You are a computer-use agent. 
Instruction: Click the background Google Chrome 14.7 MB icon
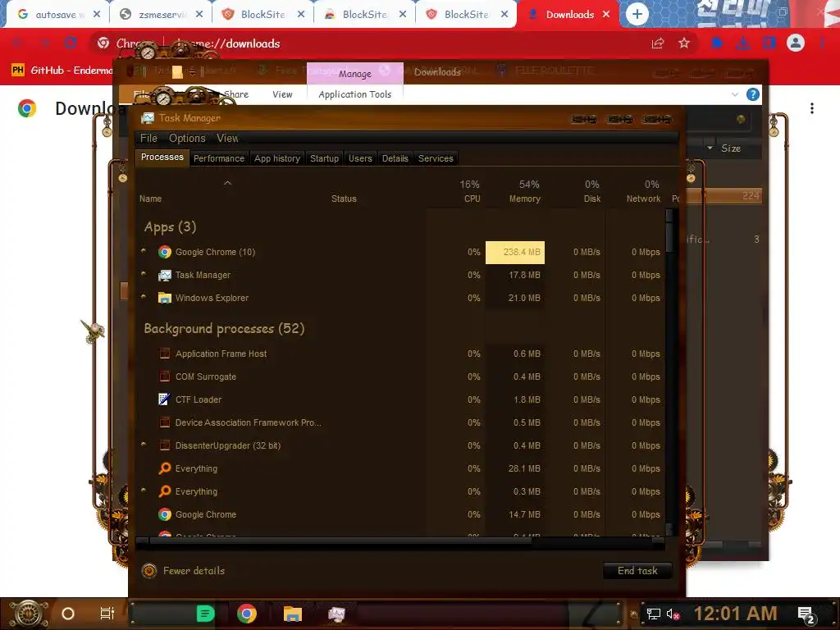pos(164,515)
